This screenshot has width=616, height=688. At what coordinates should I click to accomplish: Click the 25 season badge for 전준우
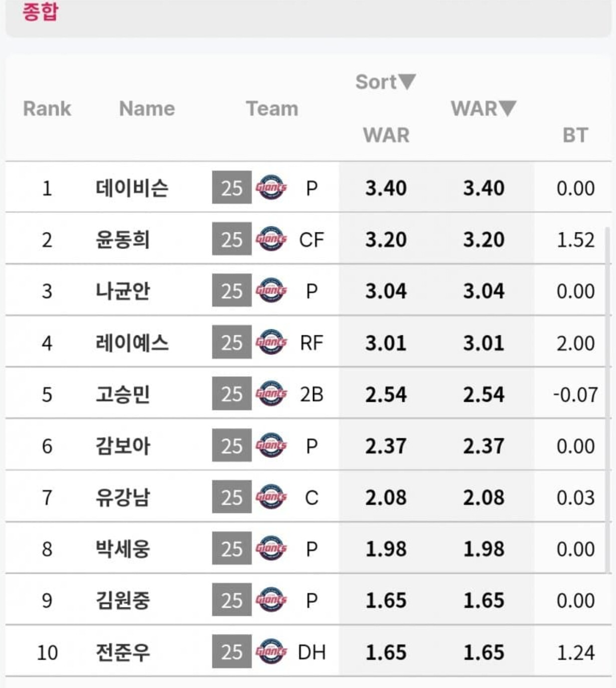pos(232,652)
